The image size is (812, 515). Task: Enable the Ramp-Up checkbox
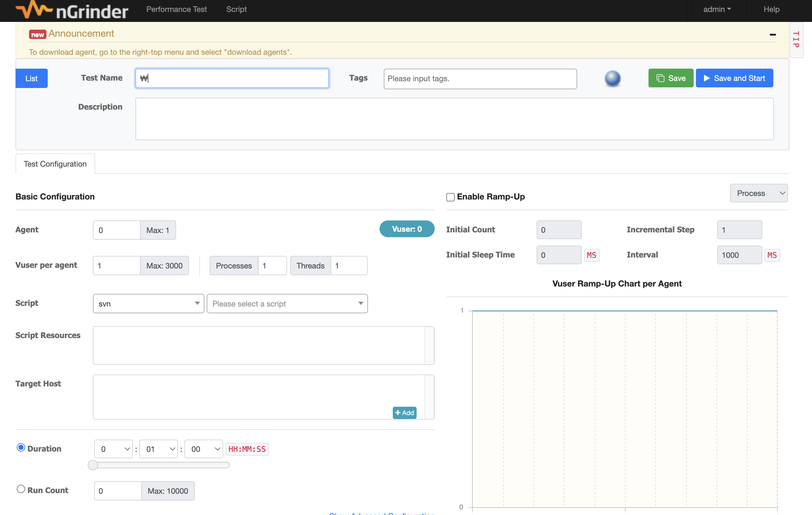(450, 197)
